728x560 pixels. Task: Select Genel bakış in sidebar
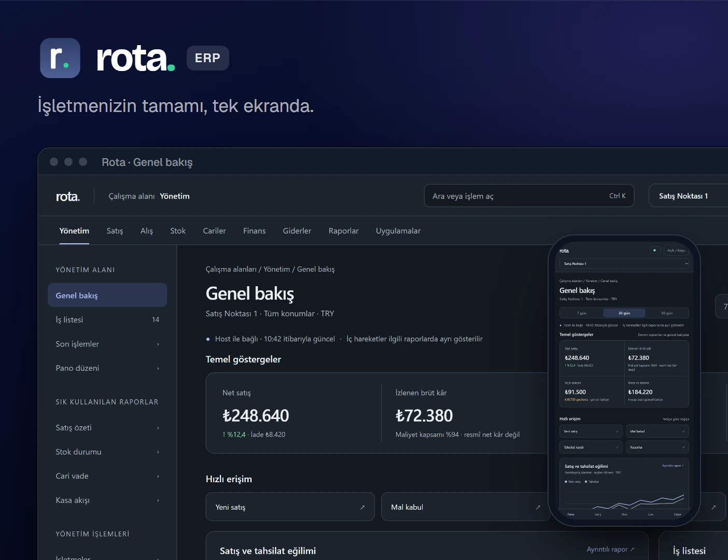[x=107, y=295]
